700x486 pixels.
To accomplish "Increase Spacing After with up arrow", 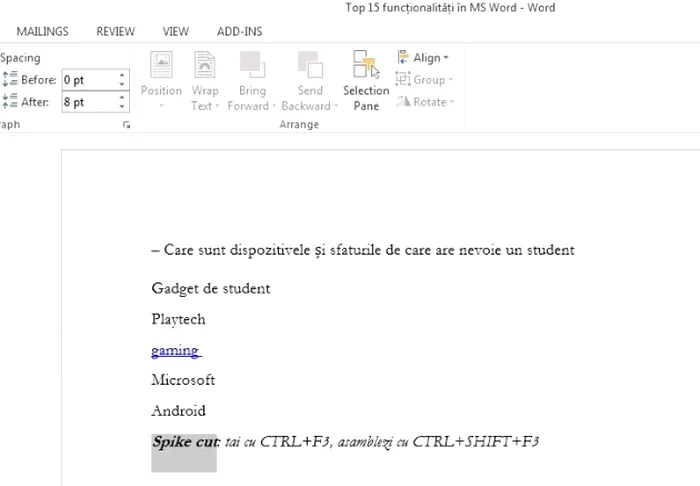I will coord(122,97).
